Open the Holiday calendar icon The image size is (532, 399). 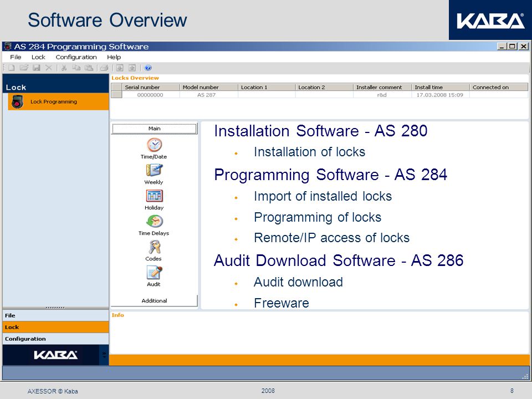[155, 196]
